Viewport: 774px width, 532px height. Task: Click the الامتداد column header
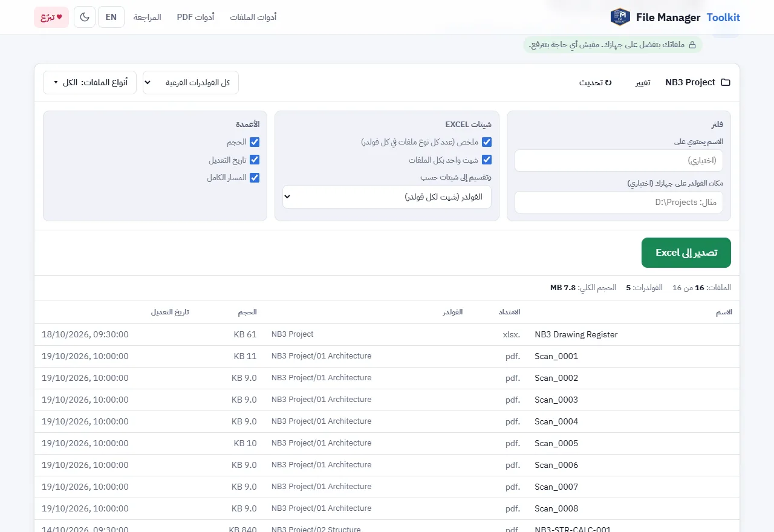click(x=509, y=312)
